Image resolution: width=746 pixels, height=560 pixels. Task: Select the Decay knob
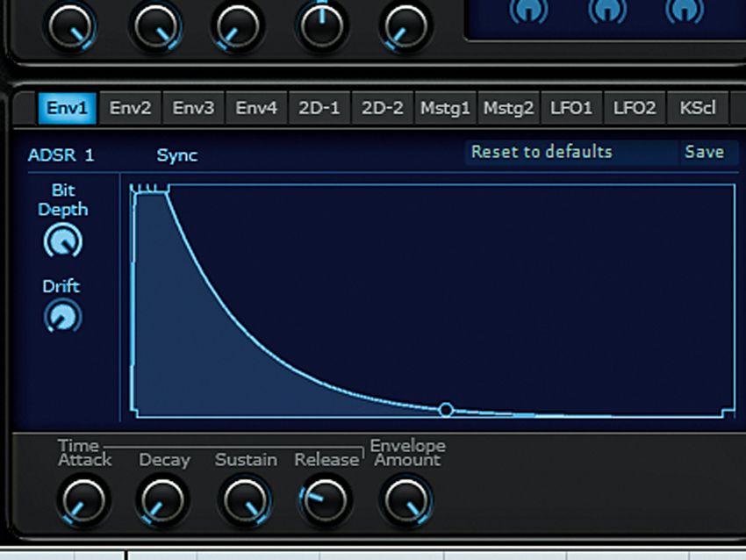(162, 500)
